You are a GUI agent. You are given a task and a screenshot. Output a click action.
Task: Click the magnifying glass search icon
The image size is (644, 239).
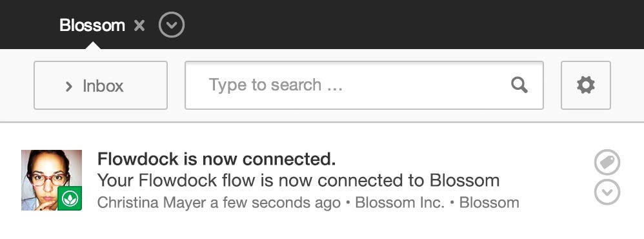(519, 85)
